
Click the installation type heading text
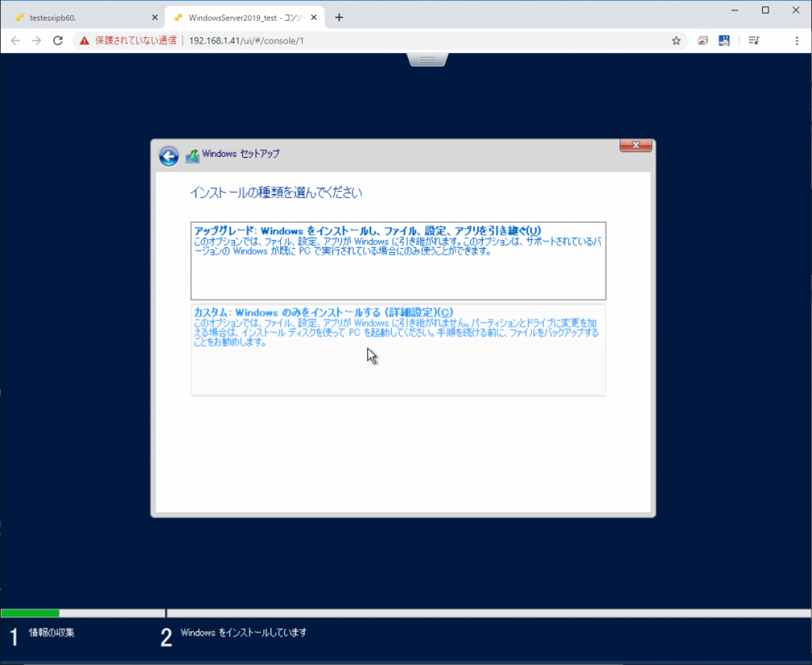[276, 193]
